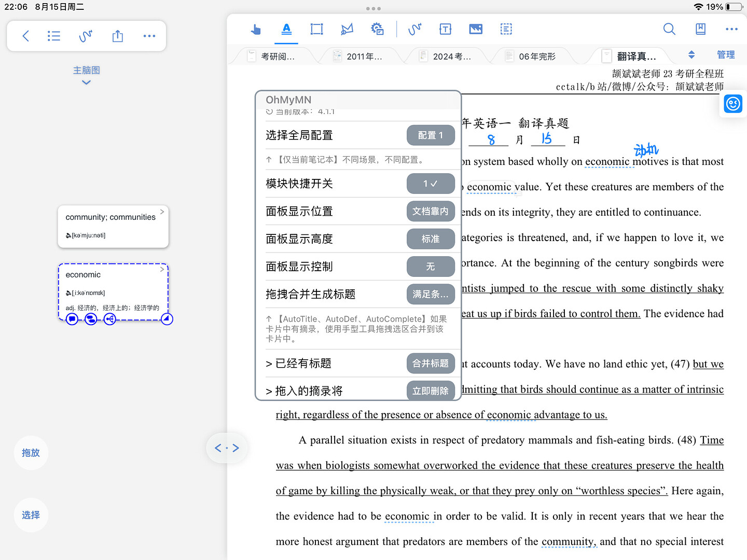This screenshot has height=560, width=747.
Task: Tap the share export icon
Action: coord(118,36)
